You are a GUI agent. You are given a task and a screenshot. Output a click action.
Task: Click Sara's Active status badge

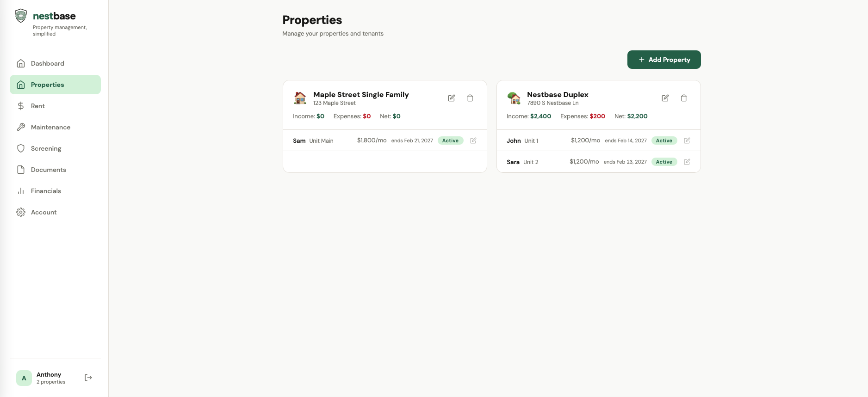pyautogui.click(x=663, y=162)
